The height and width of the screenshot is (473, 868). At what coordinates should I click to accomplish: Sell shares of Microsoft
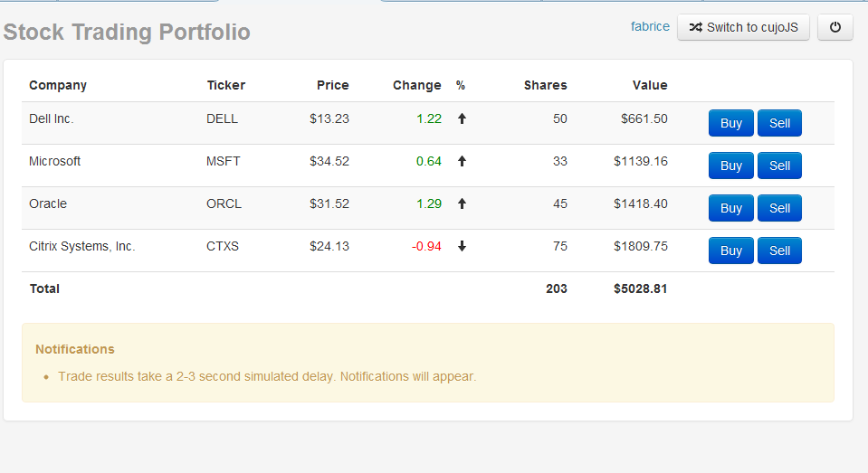[779, 166]
